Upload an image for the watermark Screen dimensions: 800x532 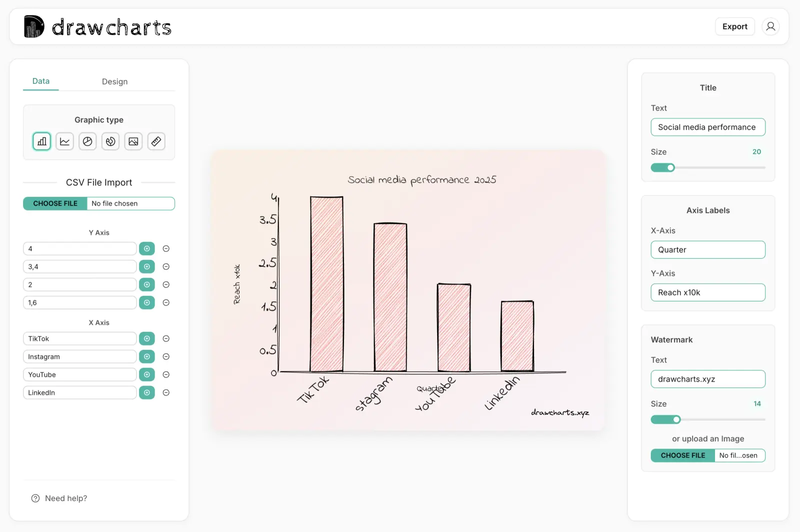682,455
